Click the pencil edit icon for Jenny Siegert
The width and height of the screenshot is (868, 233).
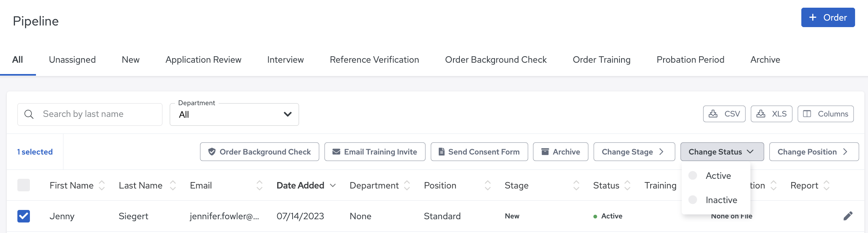pyautogui.click(x=848, y=216)
